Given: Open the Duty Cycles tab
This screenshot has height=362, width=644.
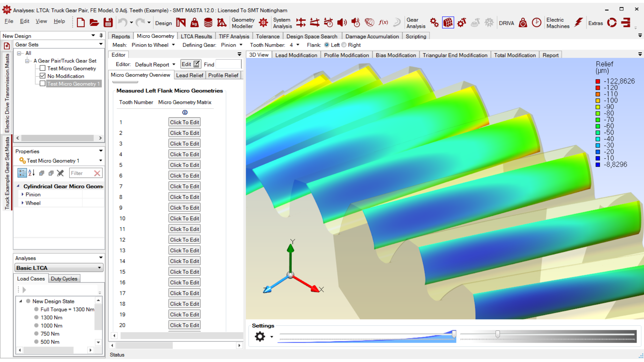Looking at the screenshot, I should click(x=64, y=279).
